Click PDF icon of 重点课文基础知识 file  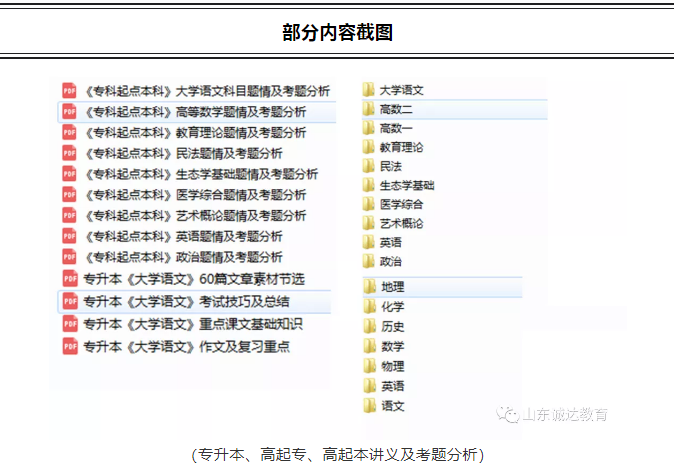tap(70, 324)
